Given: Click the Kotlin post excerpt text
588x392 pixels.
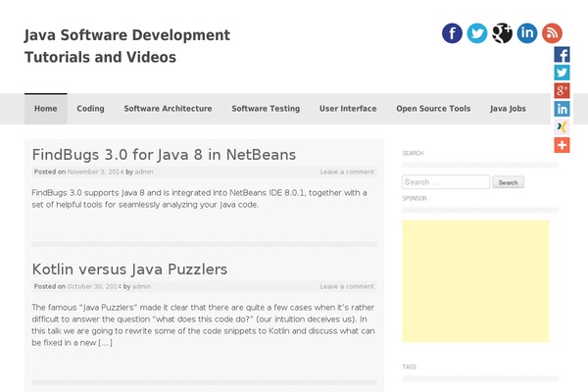Looking at the screenshot, I should tap(203, 324).
